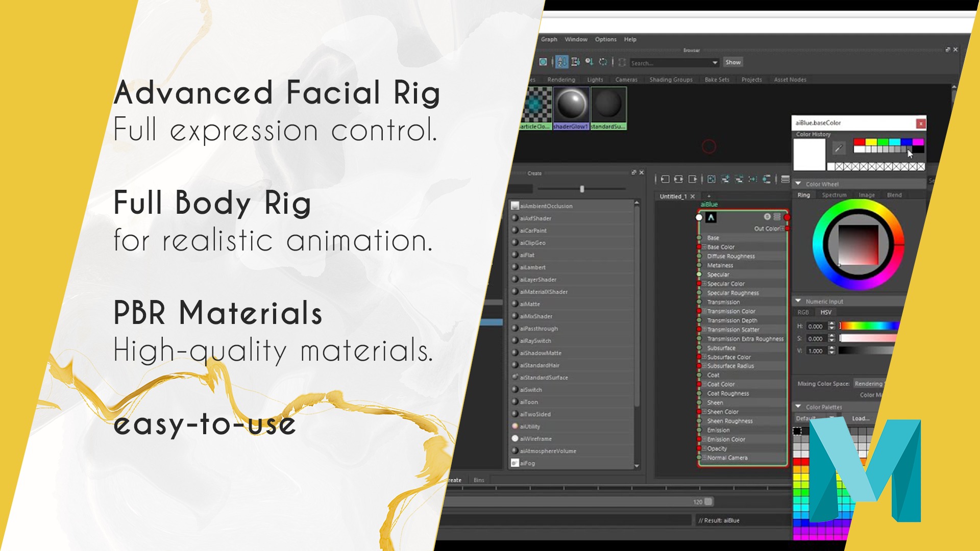
Task: Click the Load button in Color Palettes
Action: point(861,418)
